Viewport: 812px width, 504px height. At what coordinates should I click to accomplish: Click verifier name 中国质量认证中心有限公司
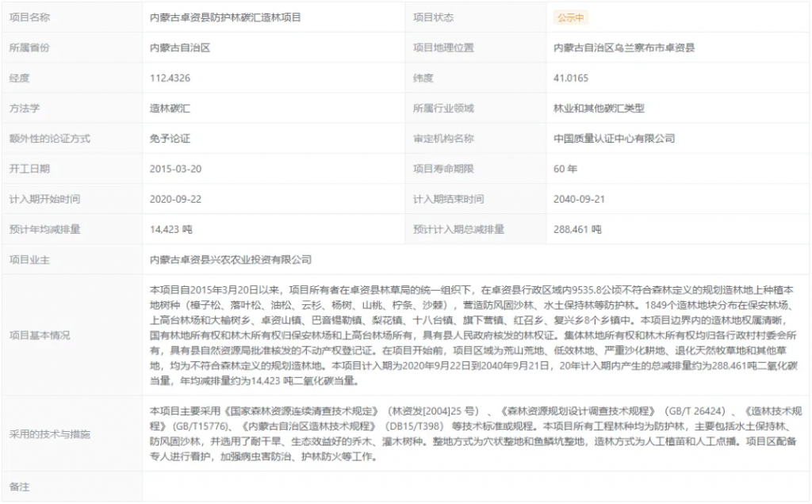tap(614, 138)
